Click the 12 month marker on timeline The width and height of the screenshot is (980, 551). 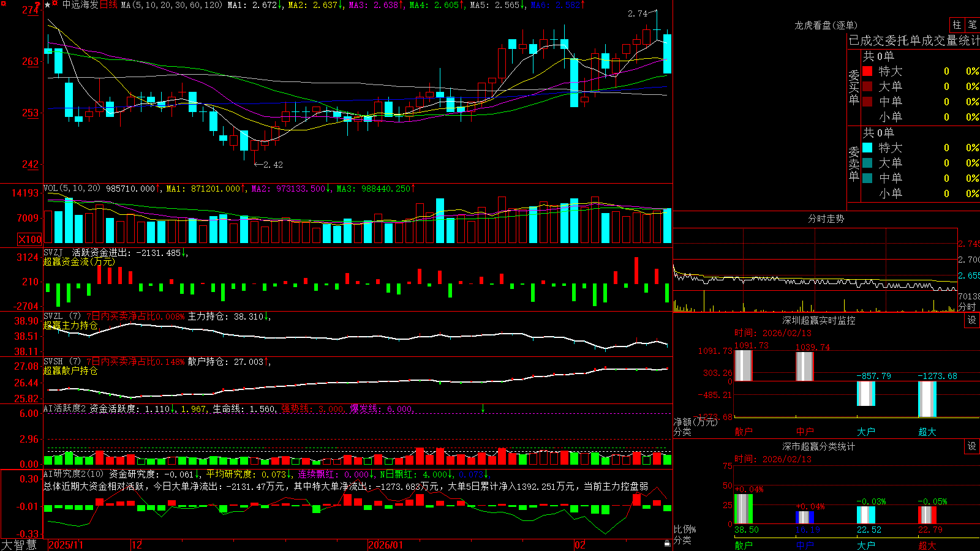[137, 545]
